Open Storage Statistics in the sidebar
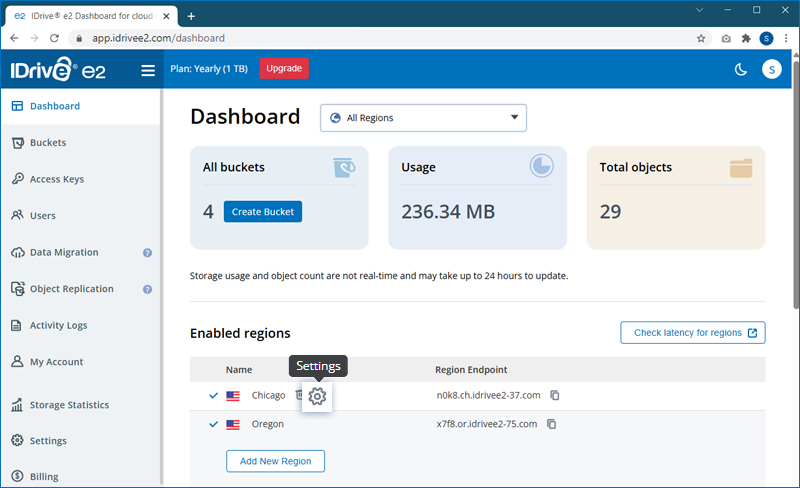 click(69, 405)
